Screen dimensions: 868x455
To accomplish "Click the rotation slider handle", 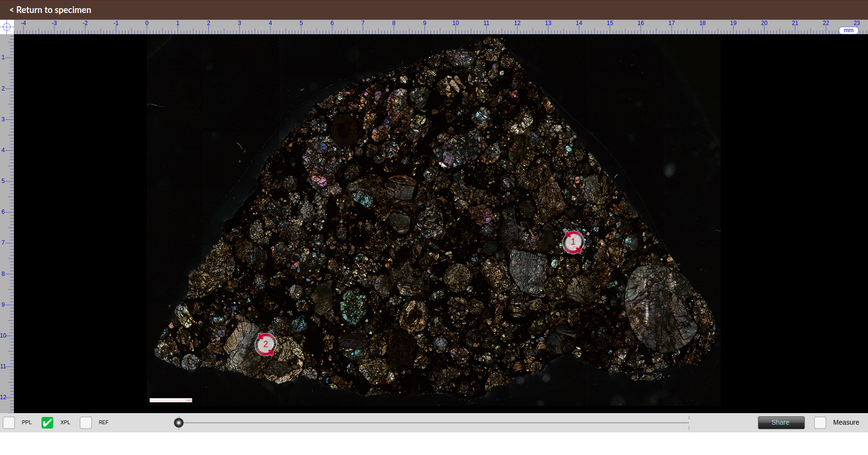I will (179, 423).
